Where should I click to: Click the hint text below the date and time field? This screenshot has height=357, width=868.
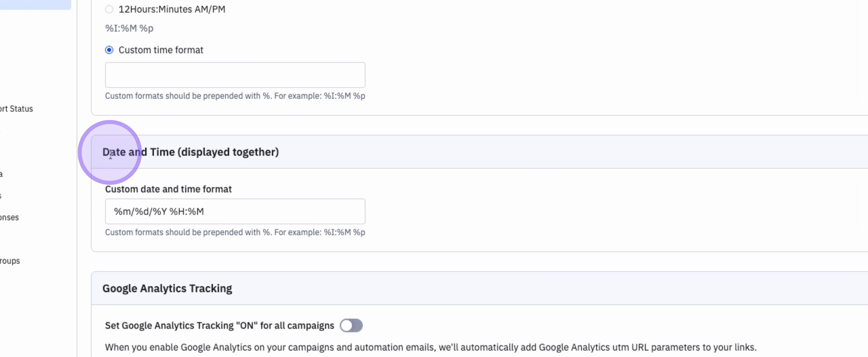coord(235,232)
